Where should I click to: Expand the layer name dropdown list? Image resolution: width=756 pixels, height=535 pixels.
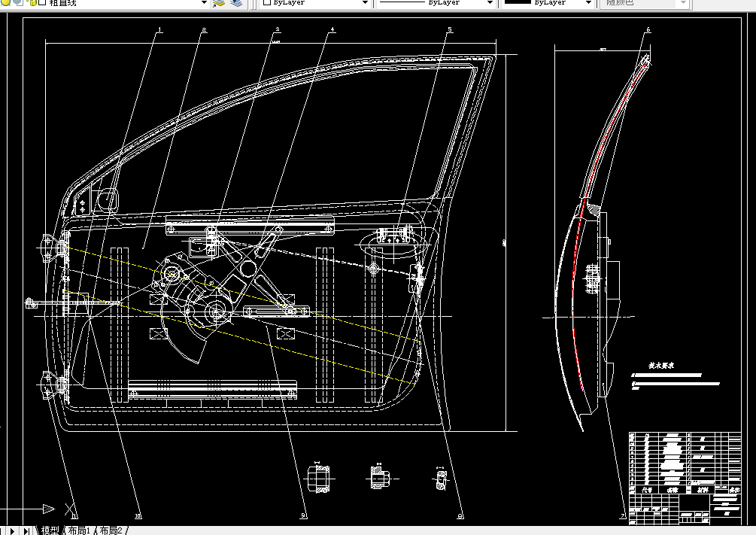tap(204, 3)
